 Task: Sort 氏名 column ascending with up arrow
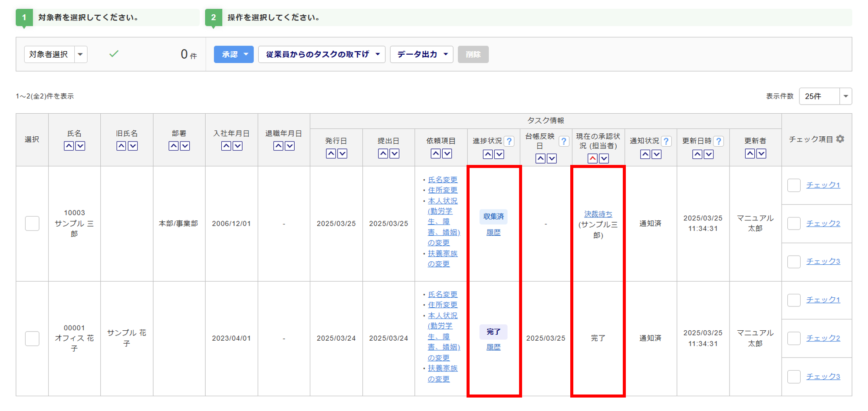click(x=69, y=146)
